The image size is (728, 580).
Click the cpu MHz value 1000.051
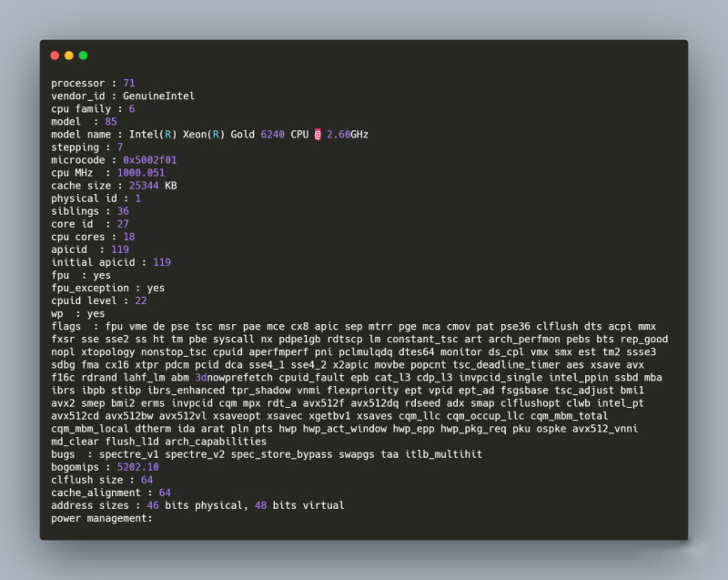141,173
